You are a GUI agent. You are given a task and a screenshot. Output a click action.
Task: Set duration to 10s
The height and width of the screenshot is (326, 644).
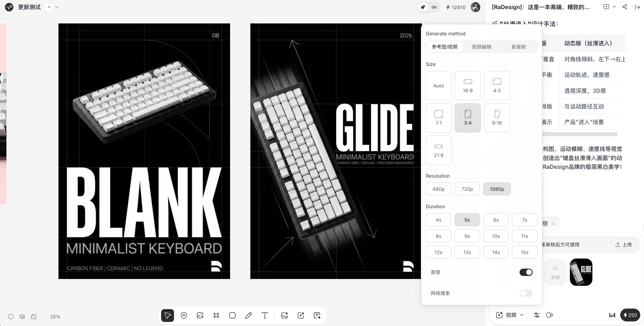click(x=496, y=236)
